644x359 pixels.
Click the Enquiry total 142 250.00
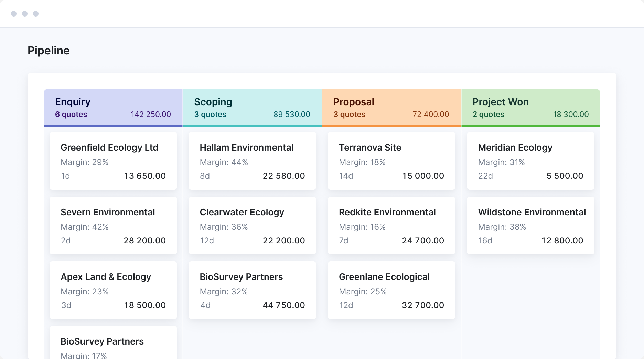click(x=151, y=115)
